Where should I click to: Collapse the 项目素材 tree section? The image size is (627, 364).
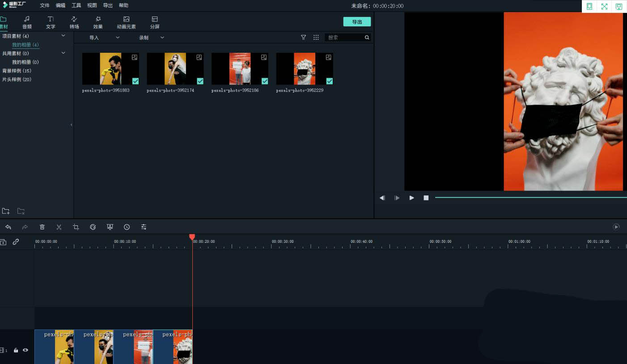click(x=63, y=36)
